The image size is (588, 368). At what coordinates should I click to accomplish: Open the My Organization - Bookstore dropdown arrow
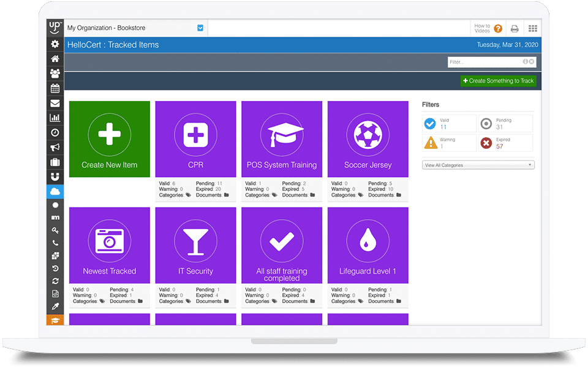pyautogui.click(x=200, y=28)
